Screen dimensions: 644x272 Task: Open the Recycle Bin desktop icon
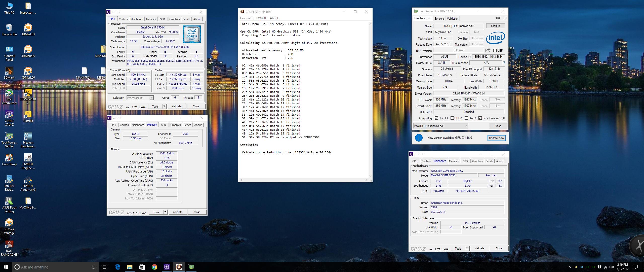tap(9, 30)
